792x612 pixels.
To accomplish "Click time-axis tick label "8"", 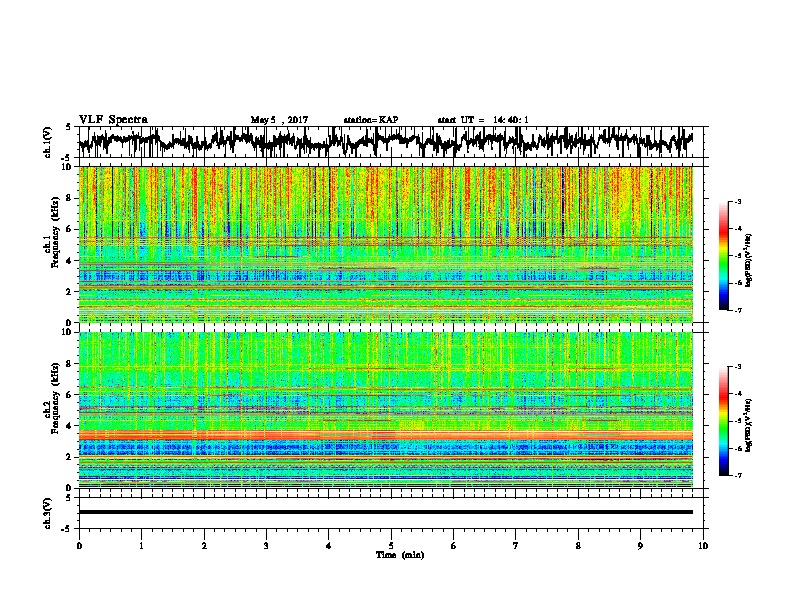I will (x=578, y=546).
